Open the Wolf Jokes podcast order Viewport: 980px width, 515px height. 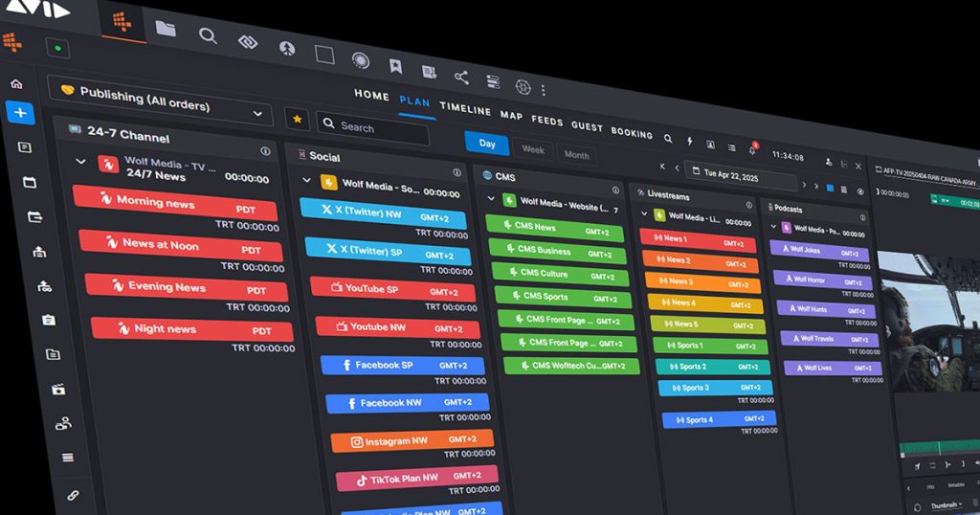point(819,250)
